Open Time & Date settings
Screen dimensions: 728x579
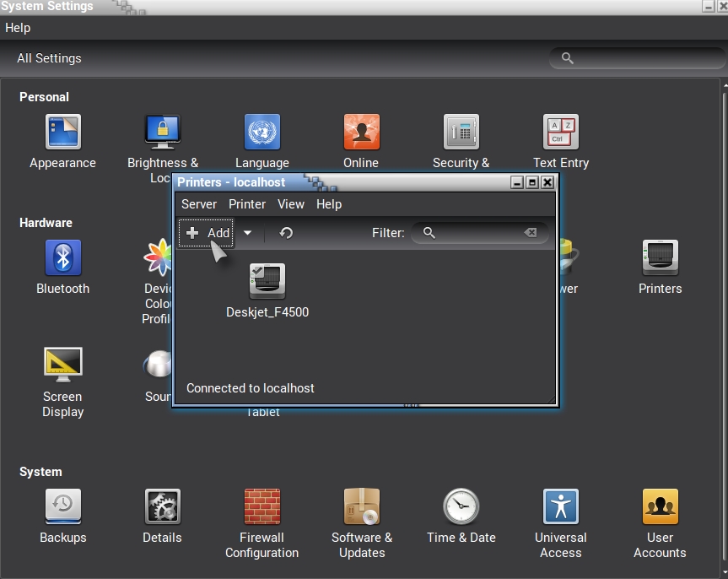point(461,507)
